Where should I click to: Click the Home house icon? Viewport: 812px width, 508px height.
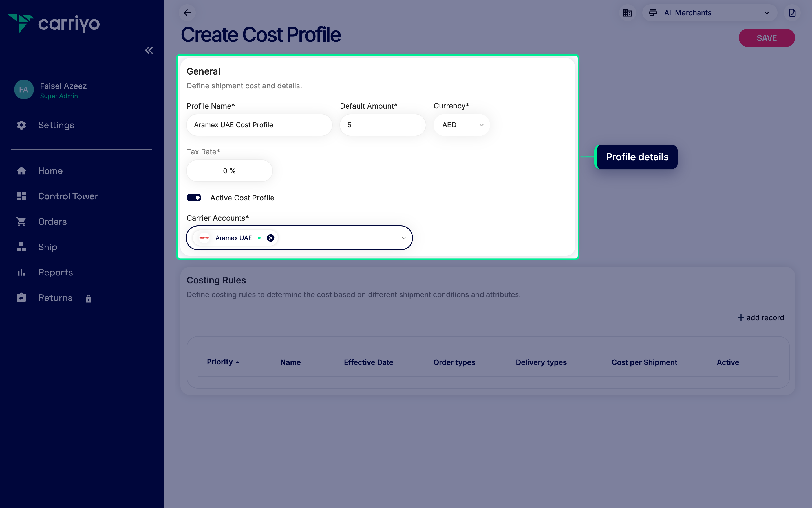point(21,171)
